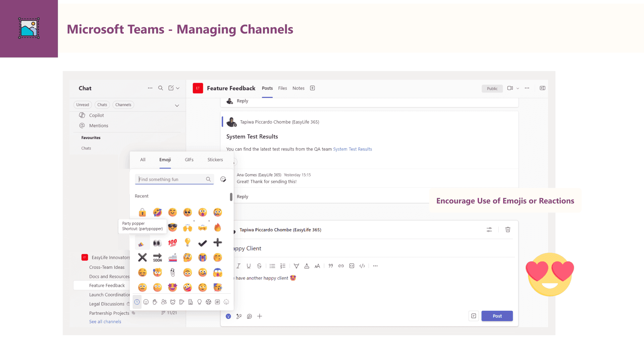The height and width of the screenshot is (362, 644).
Task: Toggle the Channels filter pill
Action: (x=123, y=105)
